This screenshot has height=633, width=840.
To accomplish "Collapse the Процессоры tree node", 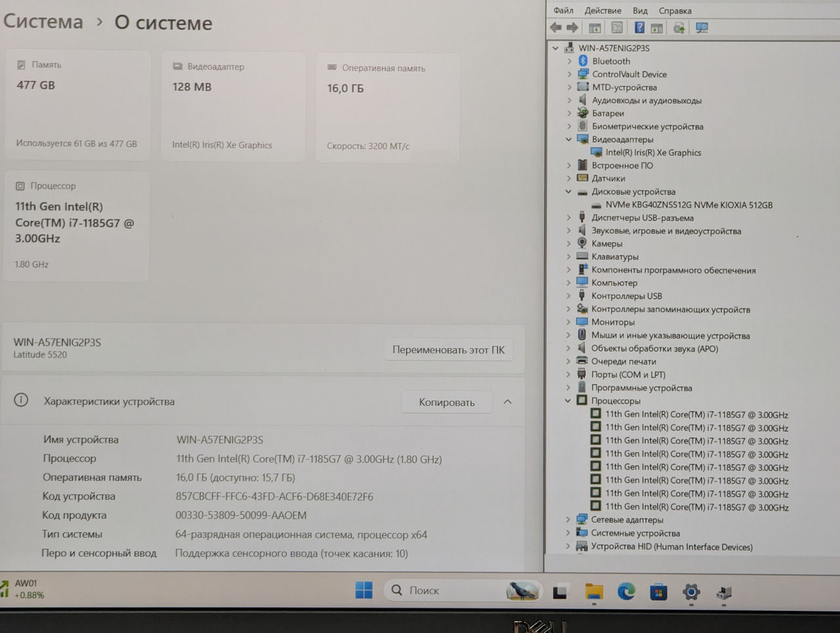I will [x=568, y=401].
